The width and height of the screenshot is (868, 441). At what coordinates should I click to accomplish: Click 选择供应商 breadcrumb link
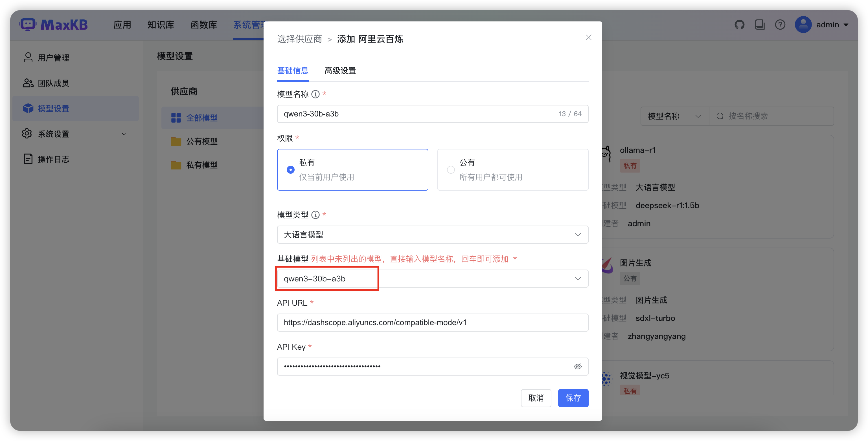299,39
